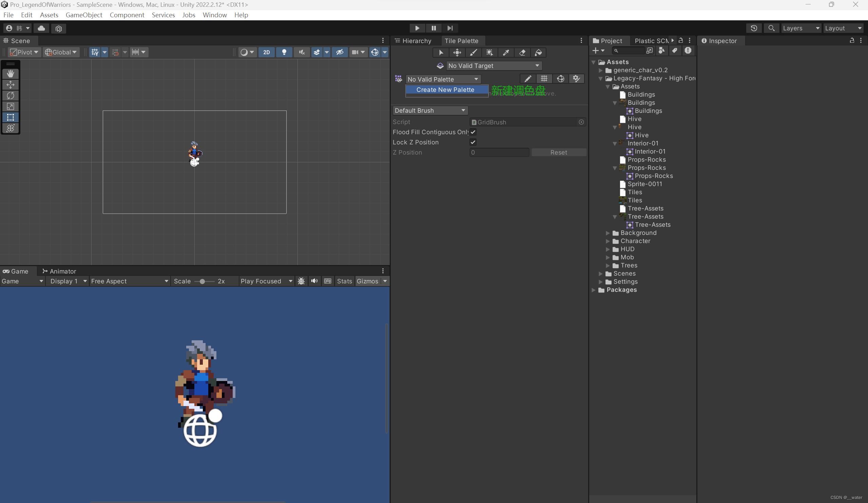Image resolution: width=868 pixels, height=503 pixels.
Task: Select the Hand tool in Scene view
Action: (x=10, y=74)
